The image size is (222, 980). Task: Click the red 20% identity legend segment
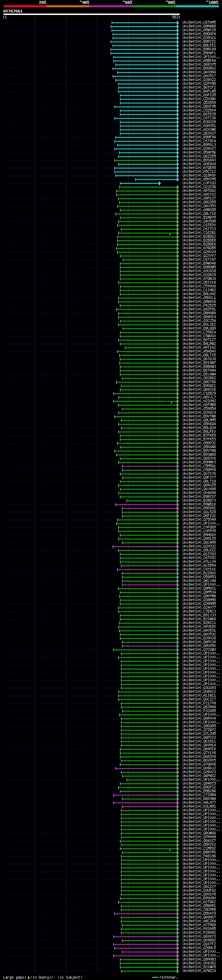pyautogui.click(x=25, y=6)
